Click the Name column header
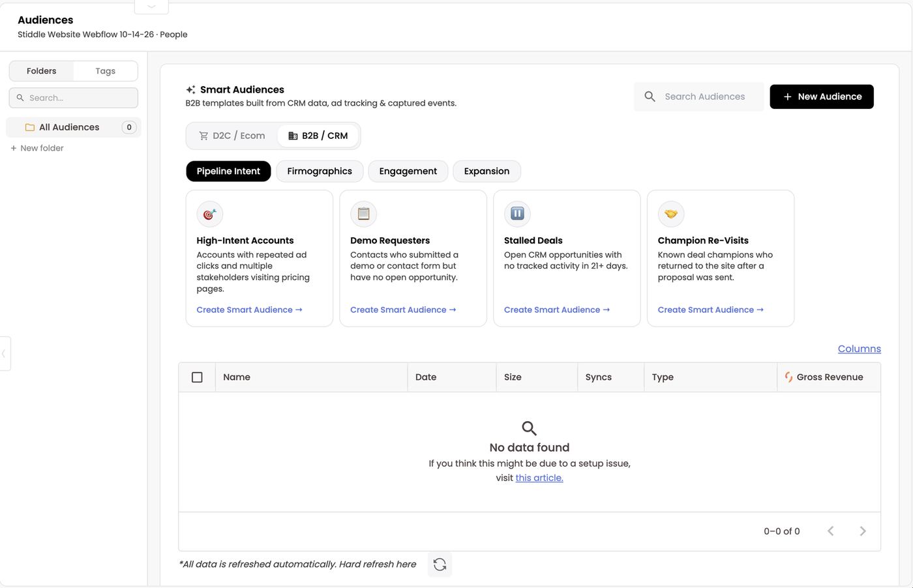The height and width of the screenshot is (588, 913). coord(312,377)
